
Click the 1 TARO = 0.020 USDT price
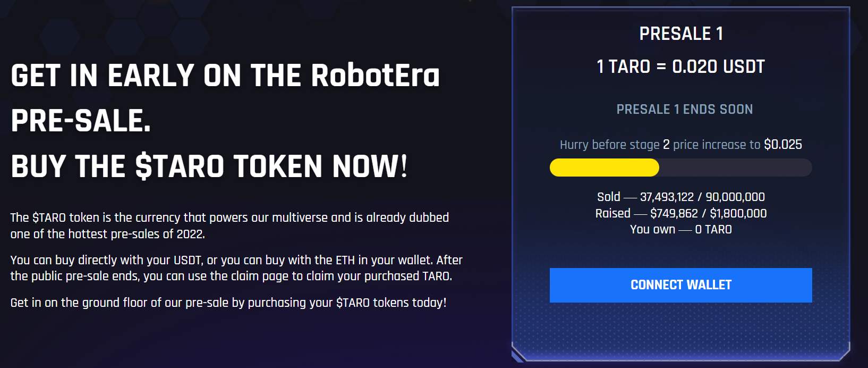681,66
